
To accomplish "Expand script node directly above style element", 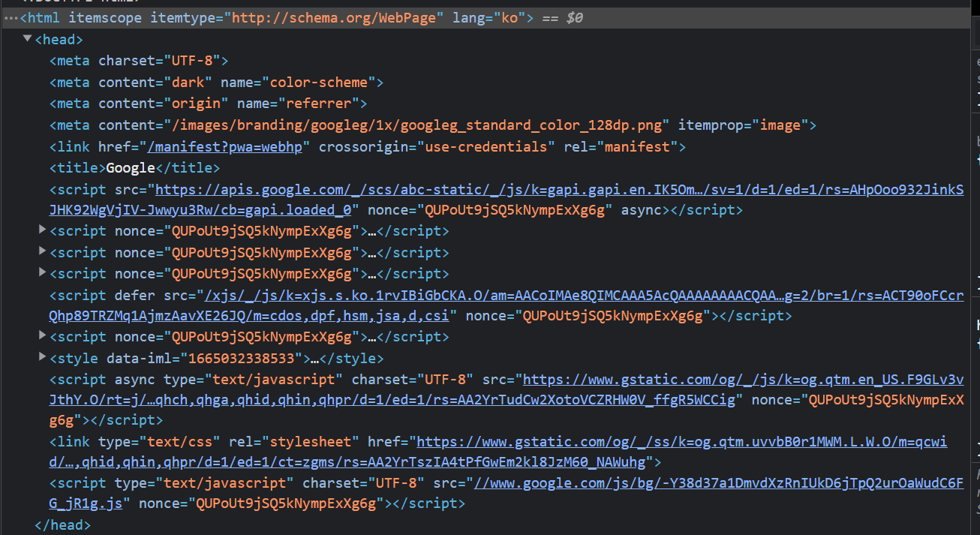I will point(43,335).
